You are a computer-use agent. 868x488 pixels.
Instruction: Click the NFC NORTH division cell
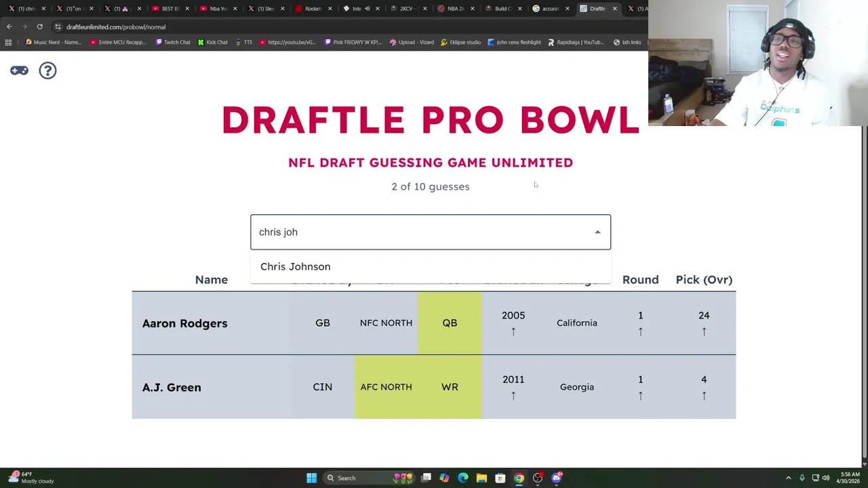(386, 323)
